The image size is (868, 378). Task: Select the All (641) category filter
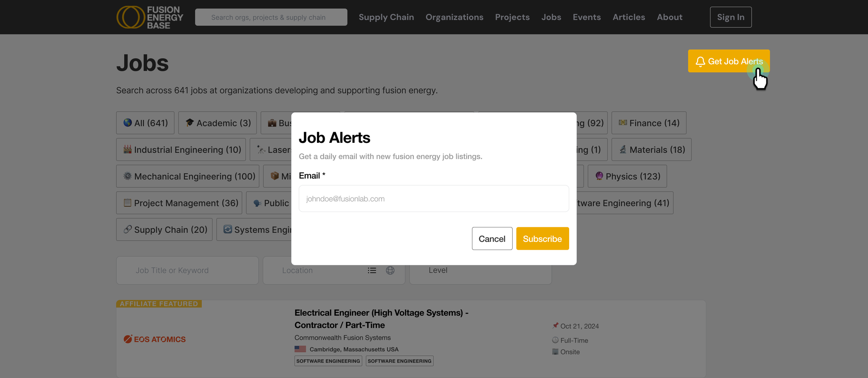145,123
